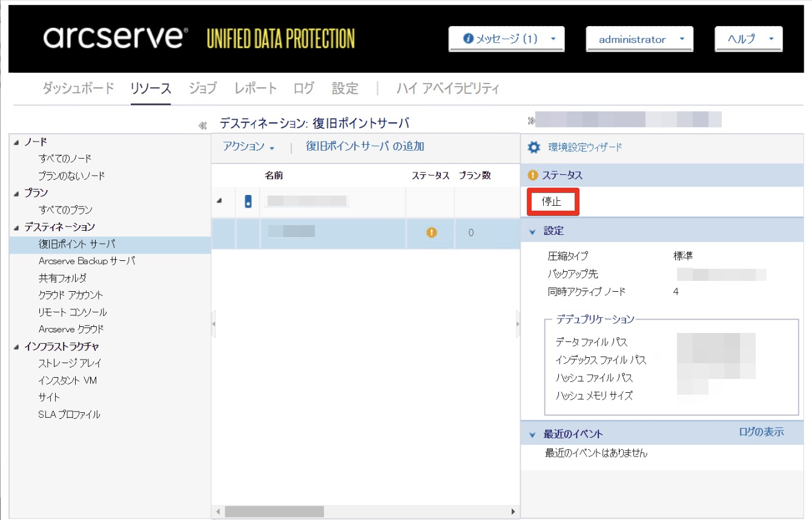Image resolution: width=812 pixels, height=520 pixels.
Task: Click the gear icon beside 環境設定ウィザード
Action: click(x=533, y=147)
